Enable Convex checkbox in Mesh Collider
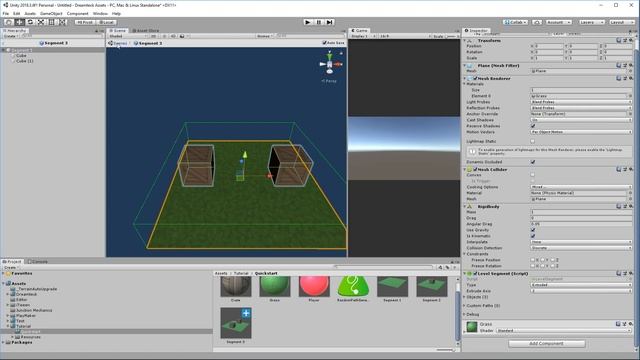The image size is (640, 360). coord(533,175)
